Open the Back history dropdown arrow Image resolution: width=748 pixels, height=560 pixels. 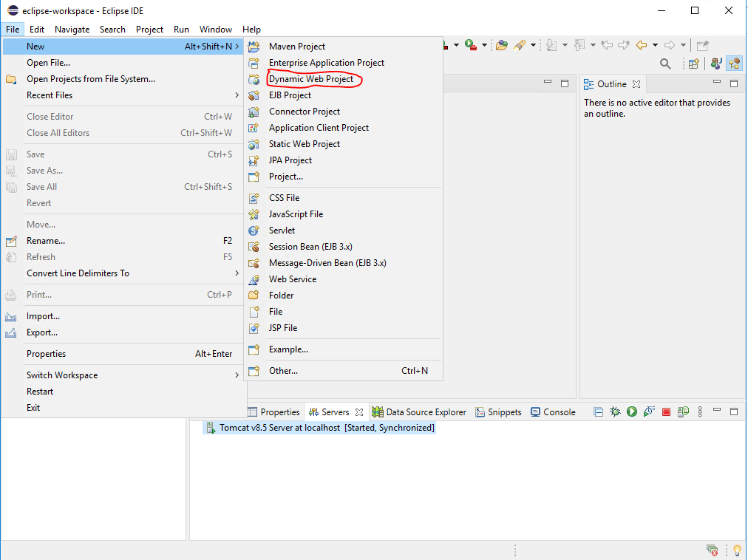point(655,45)
